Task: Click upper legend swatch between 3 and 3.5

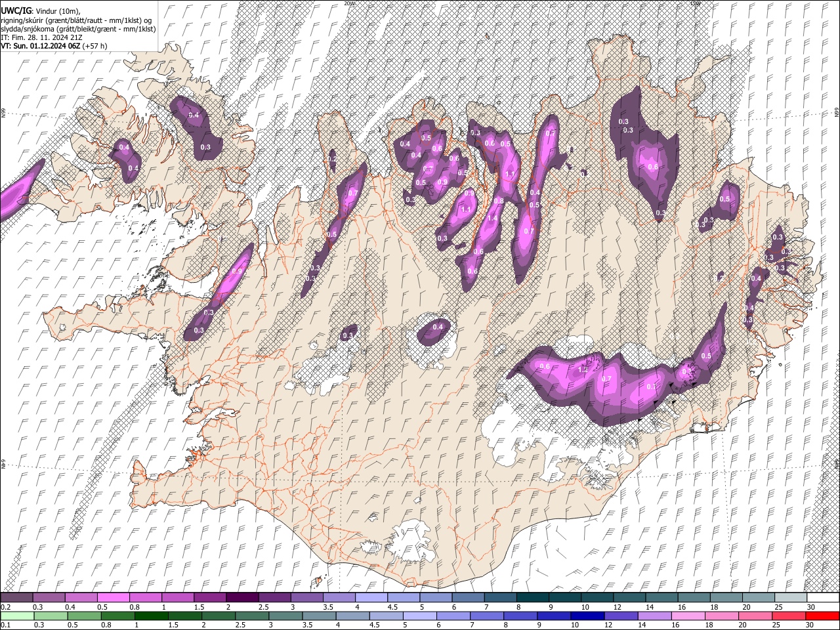Action: [306, 597]
